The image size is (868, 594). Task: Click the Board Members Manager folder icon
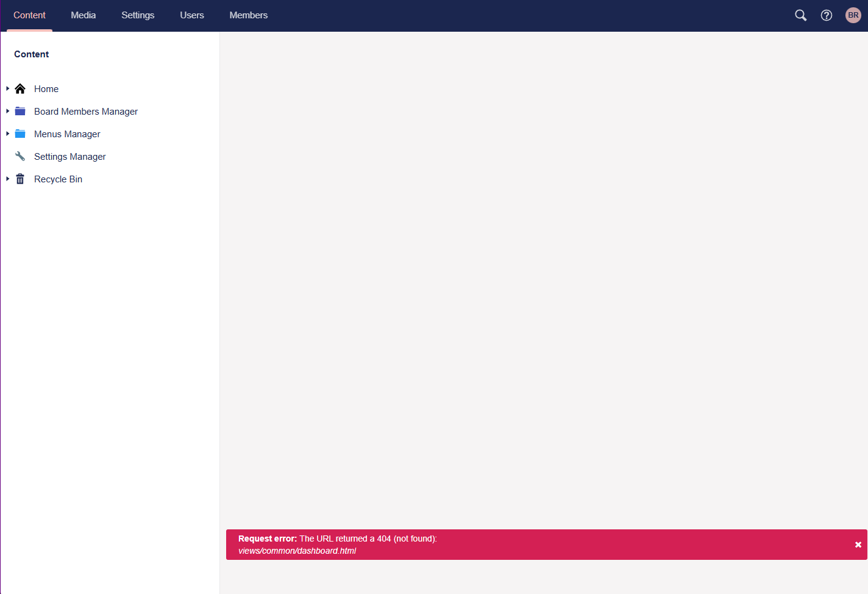pyautogui.click(x=20, y=112)
